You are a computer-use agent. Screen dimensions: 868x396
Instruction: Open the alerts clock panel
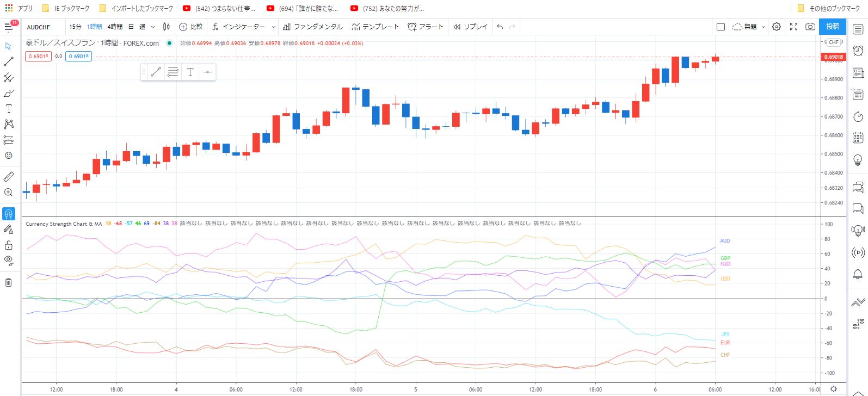tap(858, 51)
